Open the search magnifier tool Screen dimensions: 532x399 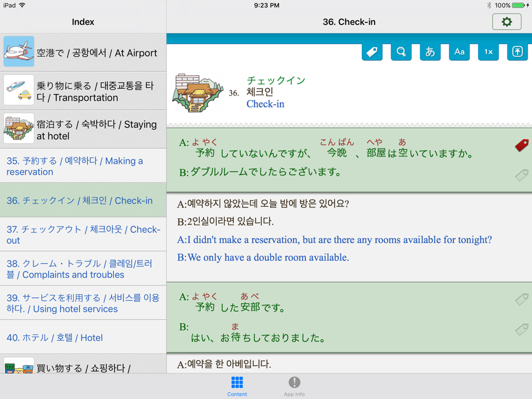(401, 52)
